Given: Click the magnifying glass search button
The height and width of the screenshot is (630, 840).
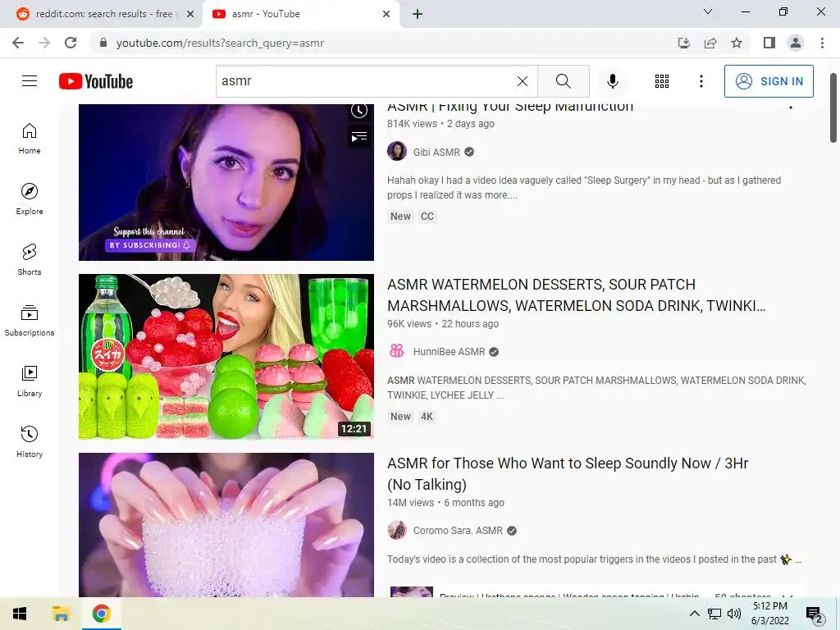Looking at the screenshot, I should coord(563,81).
